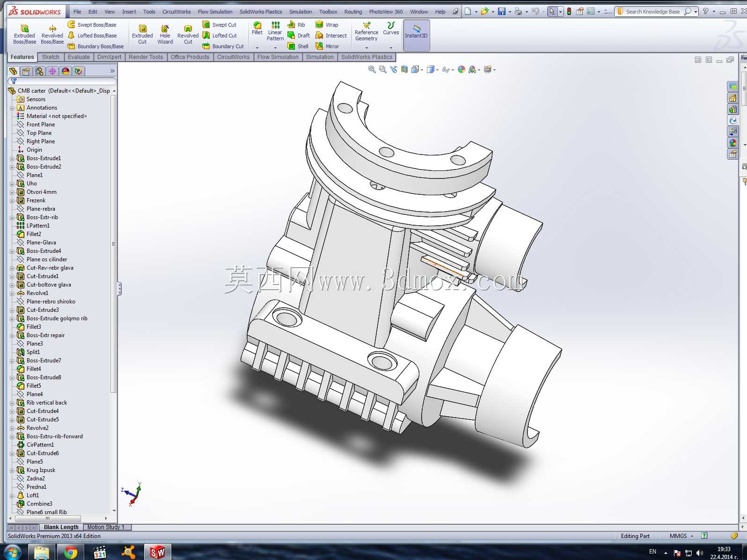Open the Motion Study 1 tab
Viewport: 747px width, 560px height.
[106, 527]
